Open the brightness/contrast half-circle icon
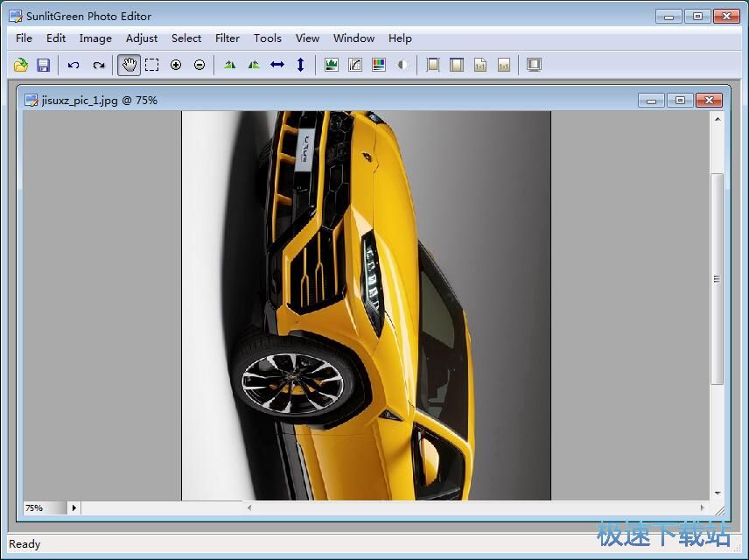 click(402, 65)
